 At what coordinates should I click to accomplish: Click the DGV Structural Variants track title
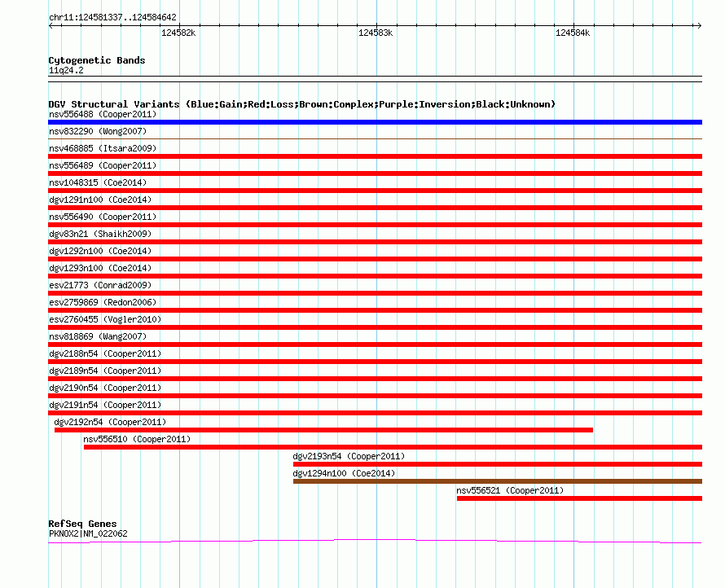301,104
